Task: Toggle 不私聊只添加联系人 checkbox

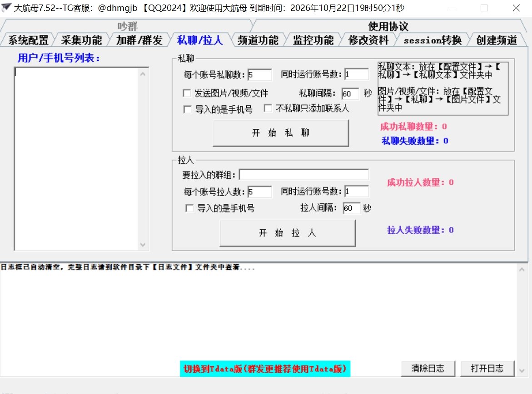Action: coord(268,108)
